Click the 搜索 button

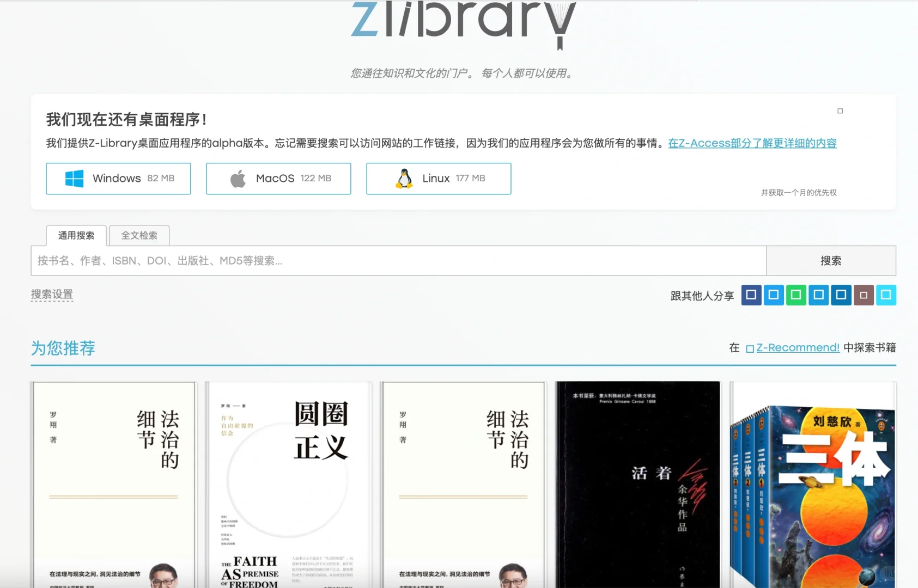831,261
